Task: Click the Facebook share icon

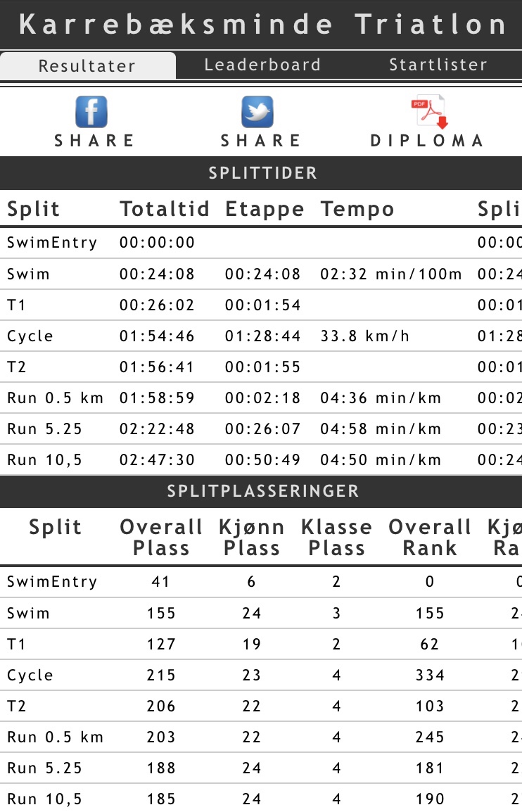Action: click(91, 112)
